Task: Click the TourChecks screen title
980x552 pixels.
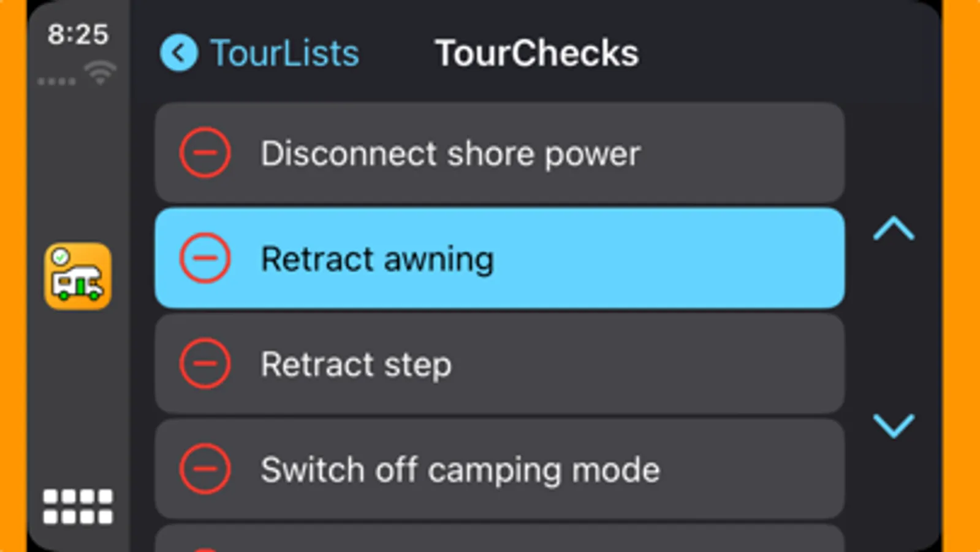Action: tap(536, 53)
